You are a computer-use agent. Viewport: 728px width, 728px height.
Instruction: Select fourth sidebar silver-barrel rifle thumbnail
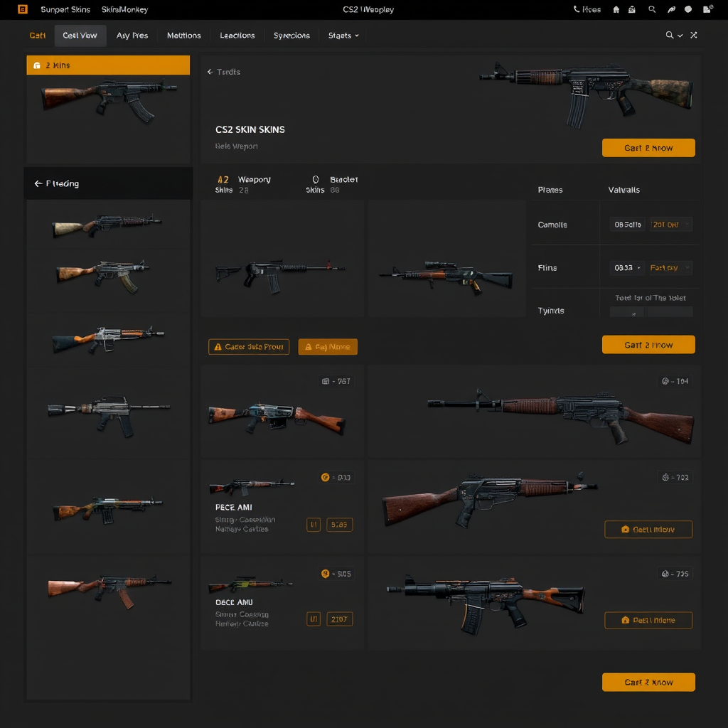(x=109, y=415)
